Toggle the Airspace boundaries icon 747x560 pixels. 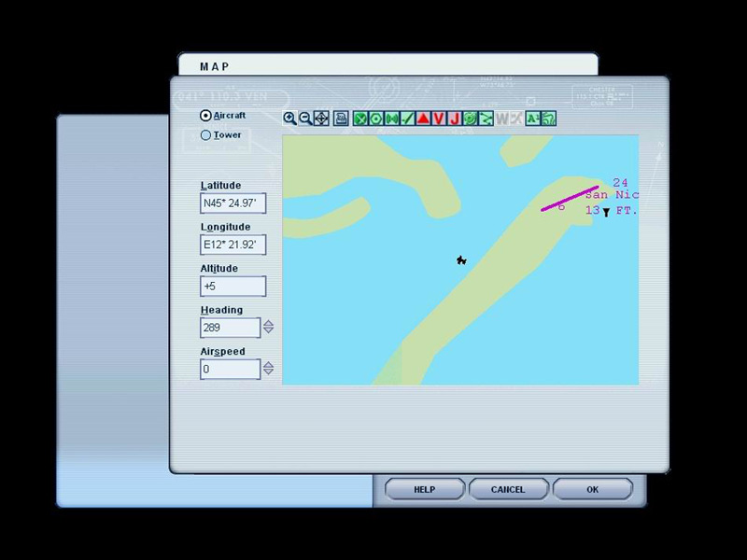click(x=471, y=119)
